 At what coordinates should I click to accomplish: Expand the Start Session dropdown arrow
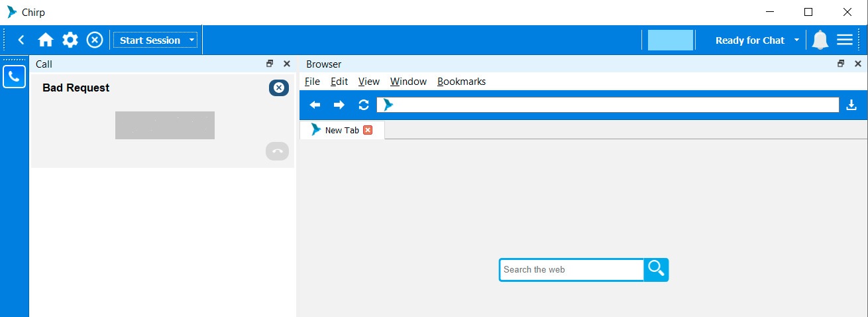pos(192,40)
